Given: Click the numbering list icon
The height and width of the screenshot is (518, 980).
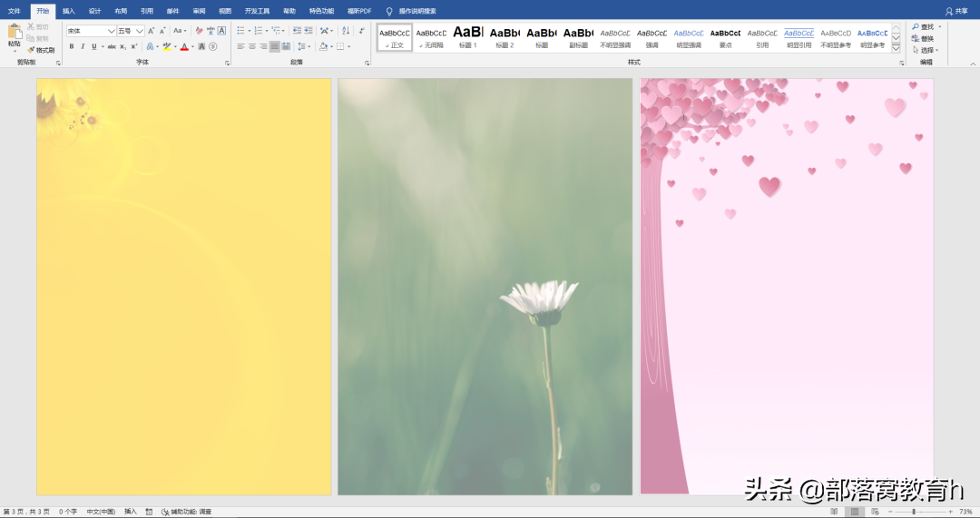Looking at the screenshot, I should (259, 31).
